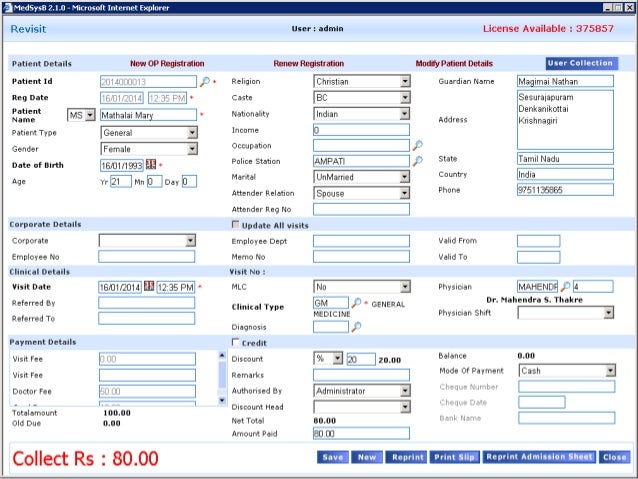Enable the Credit checkbox

click(235, 342)
